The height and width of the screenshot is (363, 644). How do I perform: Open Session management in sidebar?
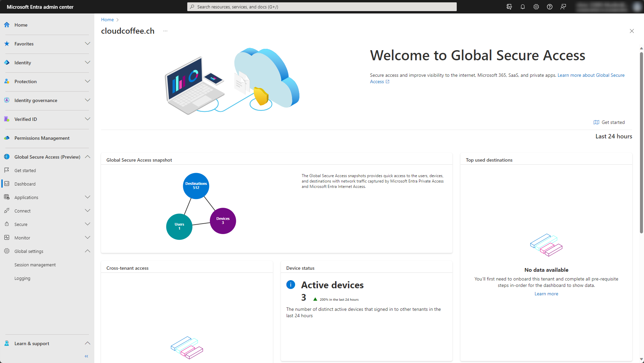point(35,265)
